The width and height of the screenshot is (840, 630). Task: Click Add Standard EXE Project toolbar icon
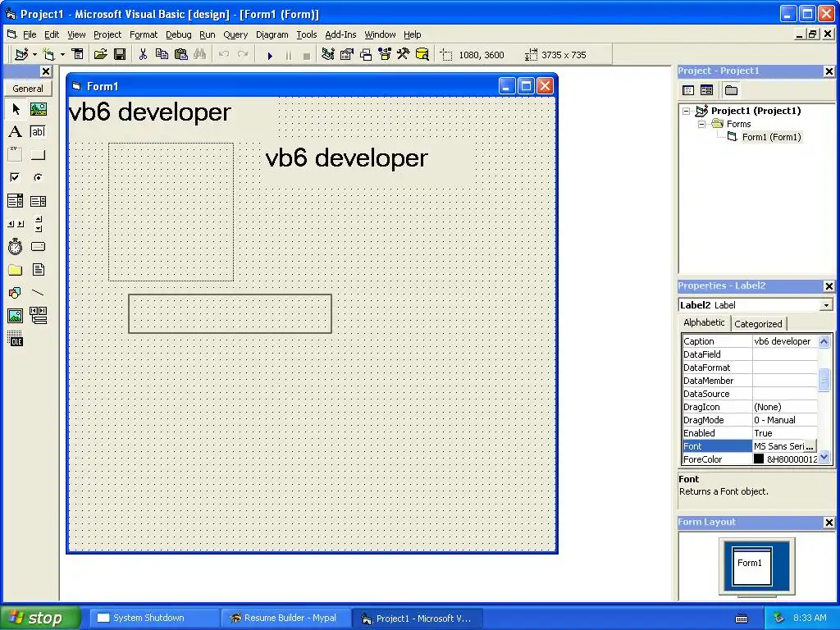click(x=21, y=55)
